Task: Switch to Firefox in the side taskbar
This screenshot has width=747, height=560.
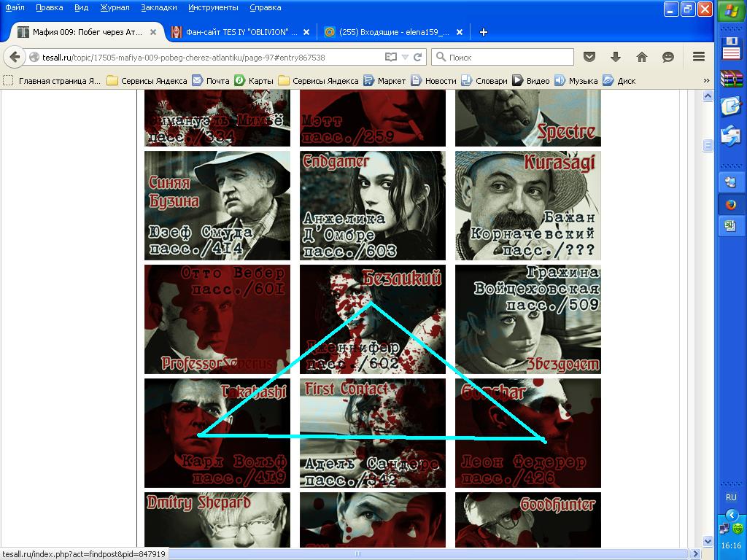Action: (731, 205)
